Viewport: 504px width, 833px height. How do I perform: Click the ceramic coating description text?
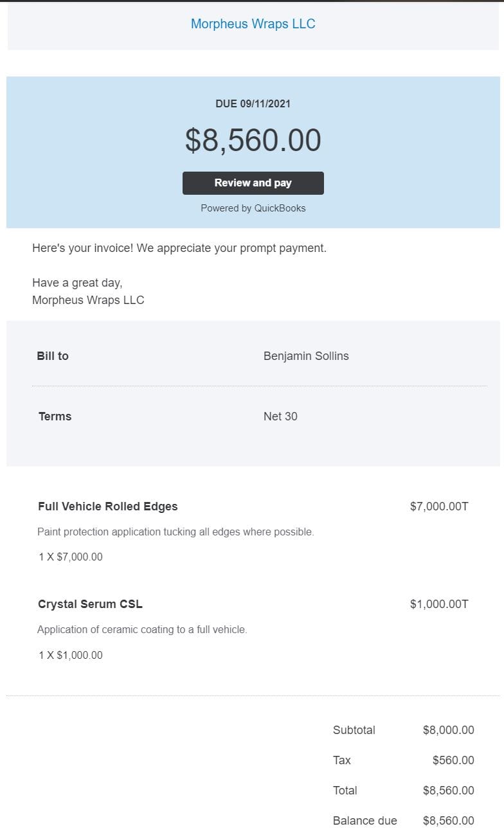click(x=142, y=630)
